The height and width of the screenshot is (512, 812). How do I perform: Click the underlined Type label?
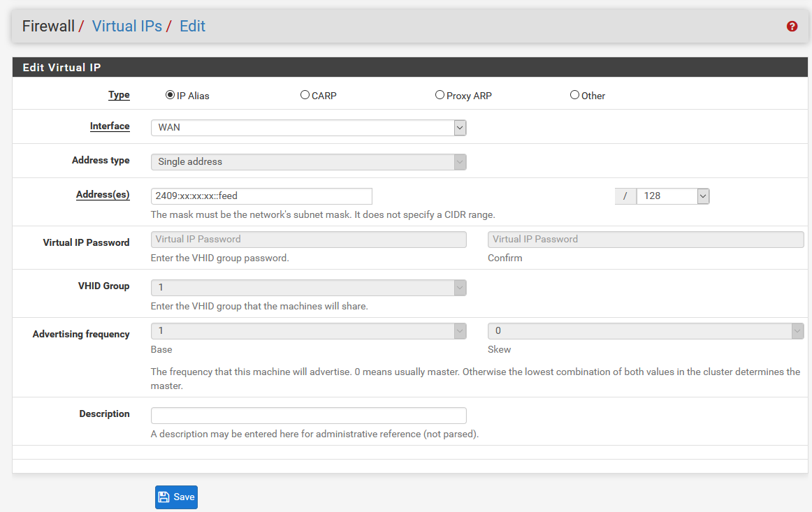click(119, 95)
